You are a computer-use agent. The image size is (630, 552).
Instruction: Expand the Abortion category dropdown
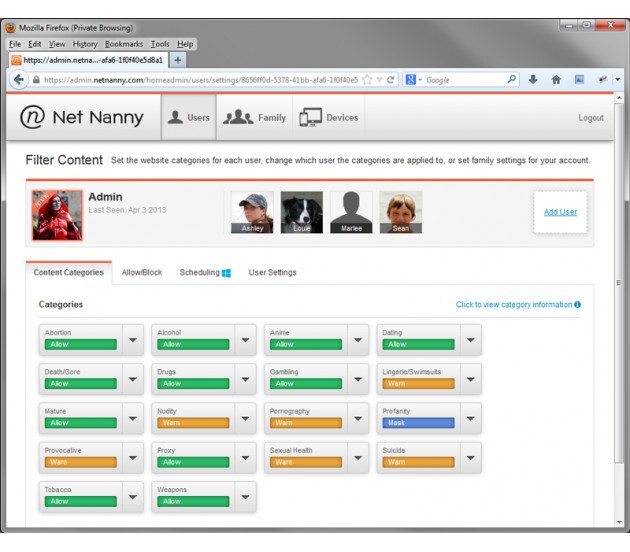[133, 340]
